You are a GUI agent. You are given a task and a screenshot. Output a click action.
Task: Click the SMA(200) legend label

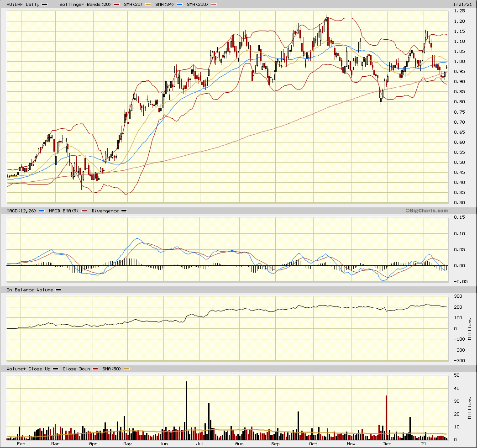[x=198, y=5]
